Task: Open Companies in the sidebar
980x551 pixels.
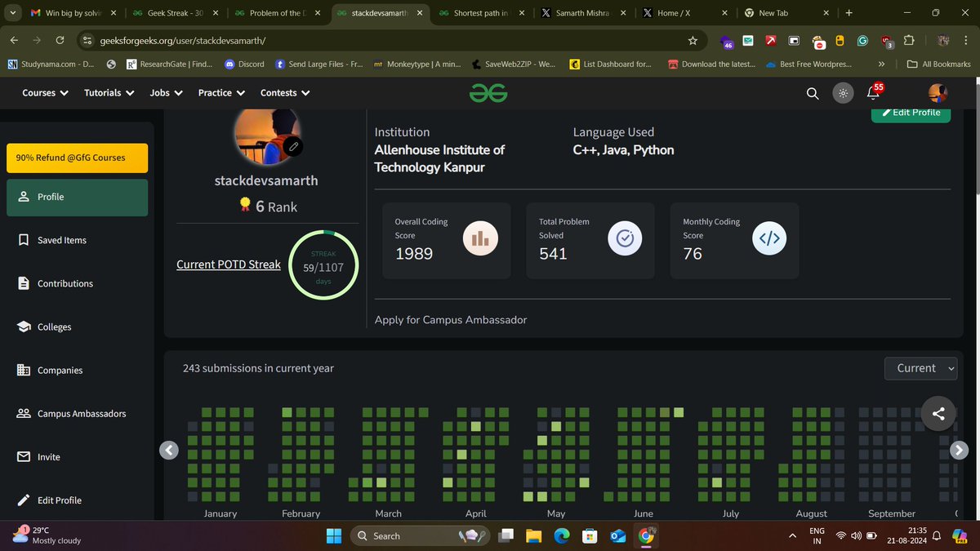Action: tap(77, 371)
